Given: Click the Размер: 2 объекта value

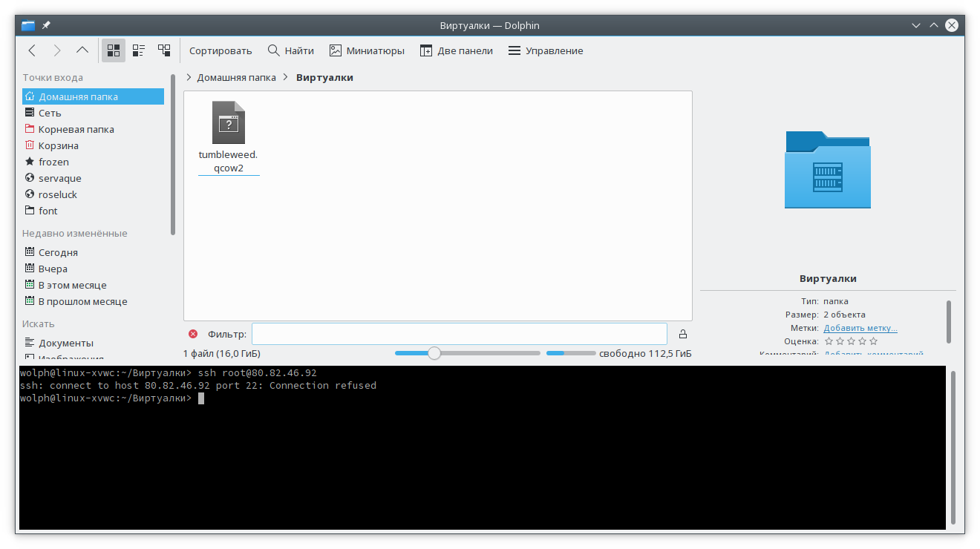Looking at the screenshot, I should pyautogui.click(x=844, y=315).
